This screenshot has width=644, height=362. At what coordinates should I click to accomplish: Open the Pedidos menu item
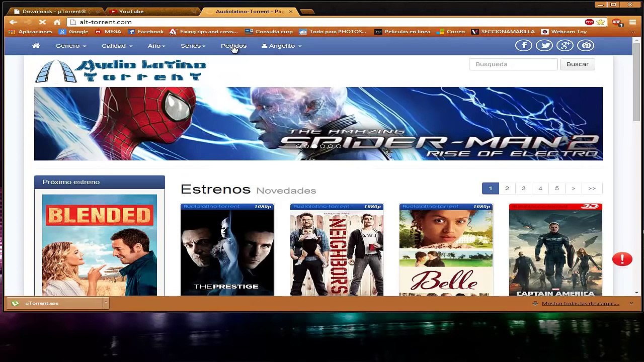[x=233, y=46]
